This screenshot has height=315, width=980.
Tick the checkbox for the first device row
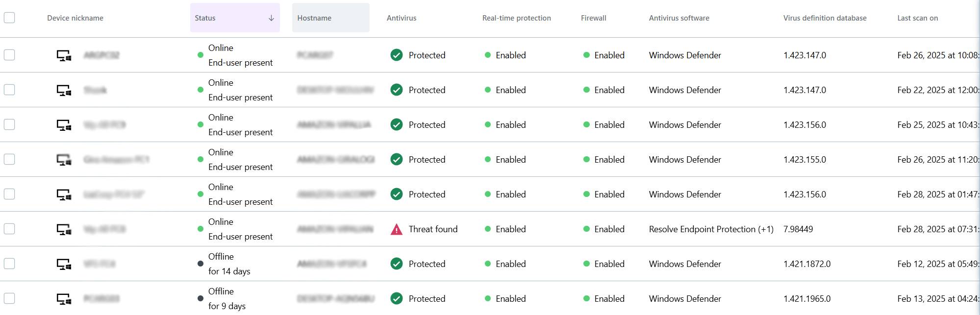9,55
